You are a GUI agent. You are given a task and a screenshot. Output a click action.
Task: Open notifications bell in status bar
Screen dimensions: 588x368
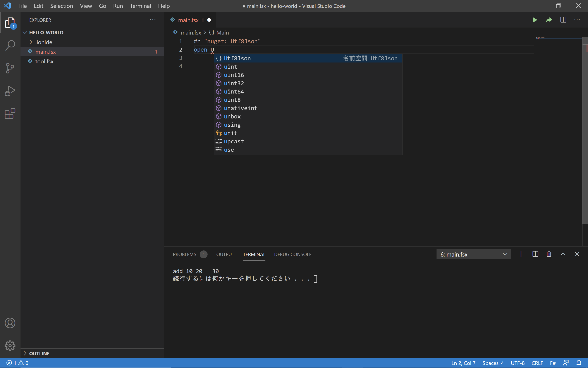click(x=579, y=363)
